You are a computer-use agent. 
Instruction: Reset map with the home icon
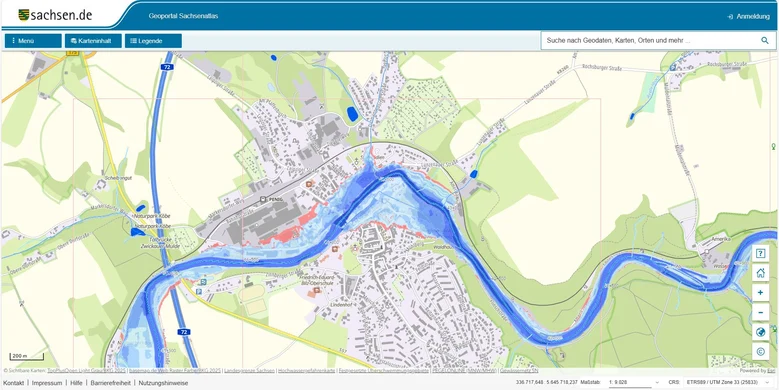(760, 273)
